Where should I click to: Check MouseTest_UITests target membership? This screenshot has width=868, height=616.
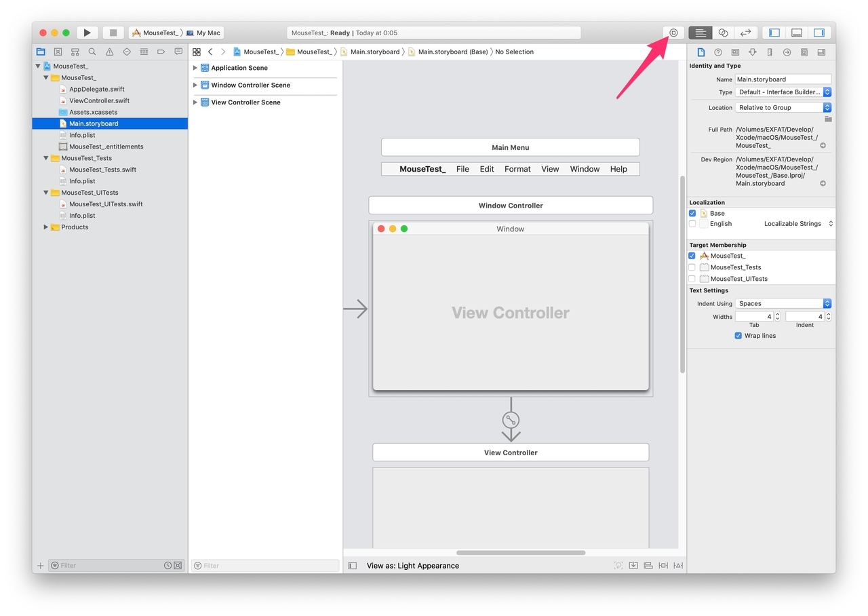[x=692, y=279]
